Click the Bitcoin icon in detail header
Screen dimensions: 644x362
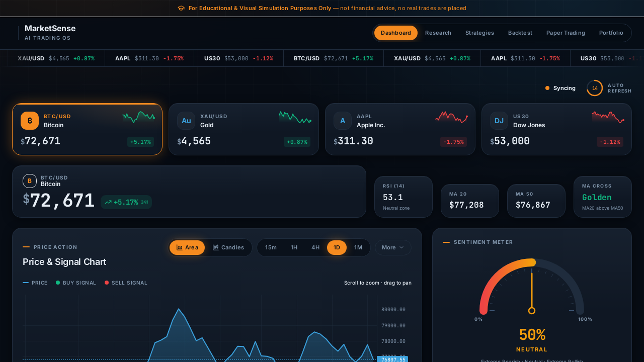click(30, 181)
